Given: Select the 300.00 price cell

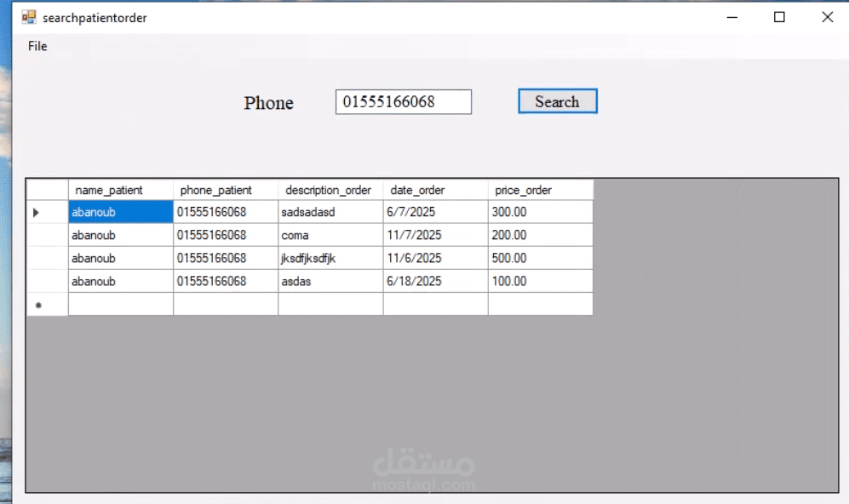Looking at the screenshot, I should point(541,212).
